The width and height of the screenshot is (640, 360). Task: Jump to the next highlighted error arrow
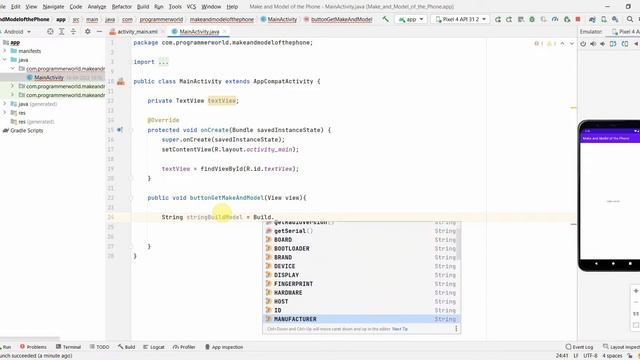pyautogui.click(x=572, y=43)
